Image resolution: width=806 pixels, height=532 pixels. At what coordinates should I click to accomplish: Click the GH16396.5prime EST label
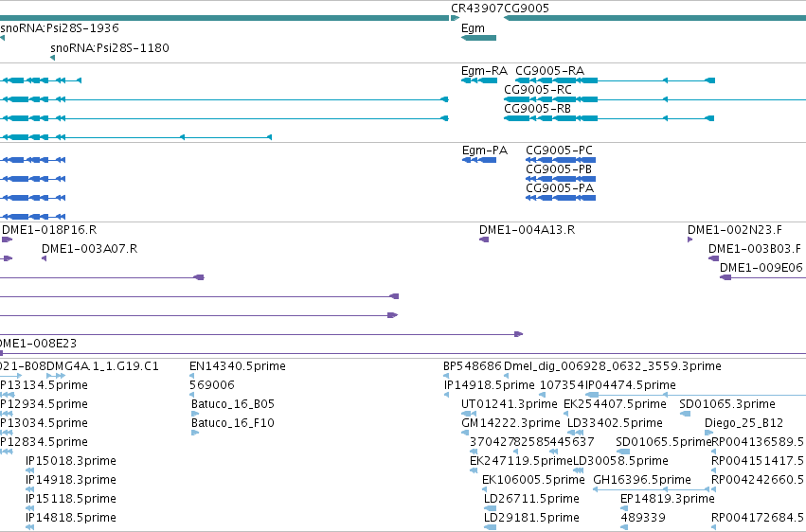tap(641, 480)
